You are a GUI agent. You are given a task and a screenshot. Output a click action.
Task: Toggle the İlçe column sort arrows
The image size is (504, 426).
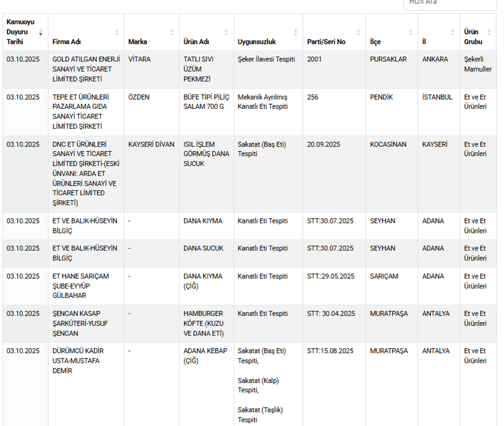tap(411, 33)
